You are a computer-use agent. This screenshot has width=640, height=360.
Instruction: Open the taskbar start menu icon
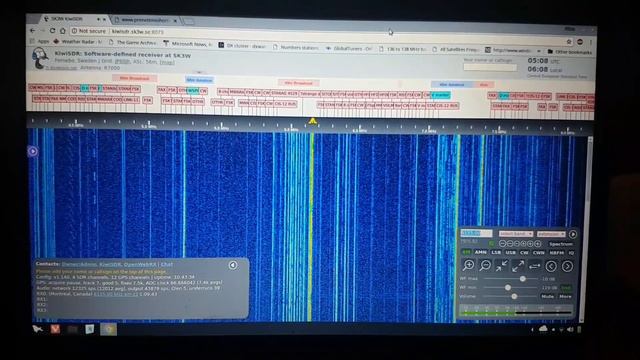(38, 329)
